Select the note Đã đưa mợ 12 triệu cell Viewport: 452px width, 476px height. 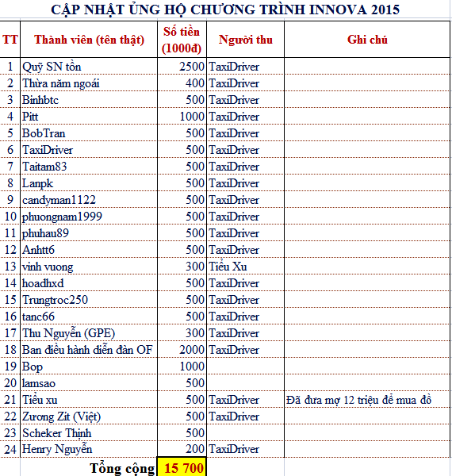[367, 400]
